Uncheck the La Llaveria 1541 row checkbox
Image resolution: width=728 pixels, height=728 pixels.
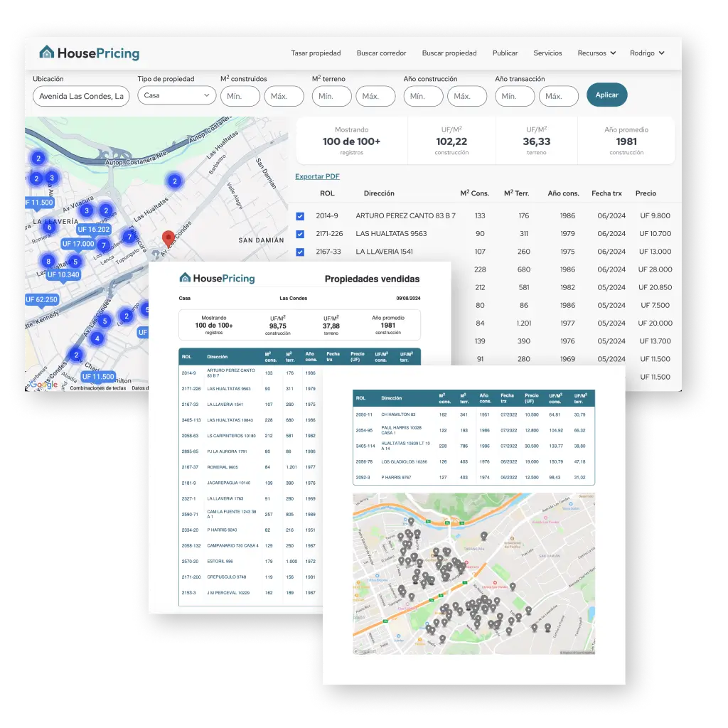pyautogui.click(x=300, y=252)
